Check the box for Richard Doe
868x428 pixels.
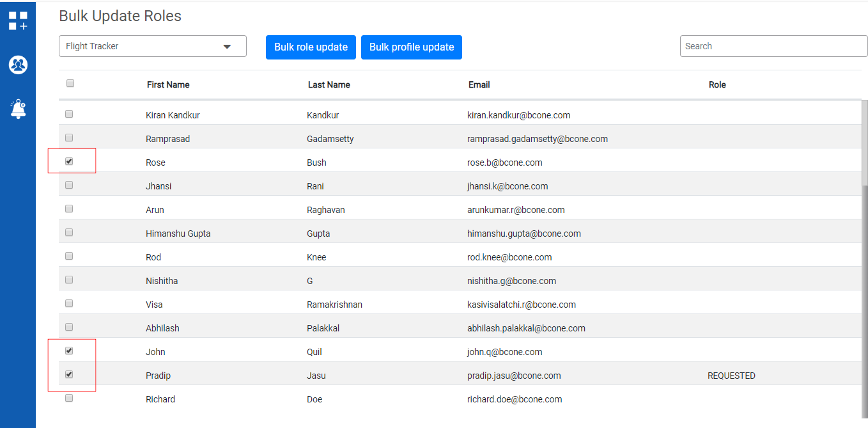coord(69,398)
